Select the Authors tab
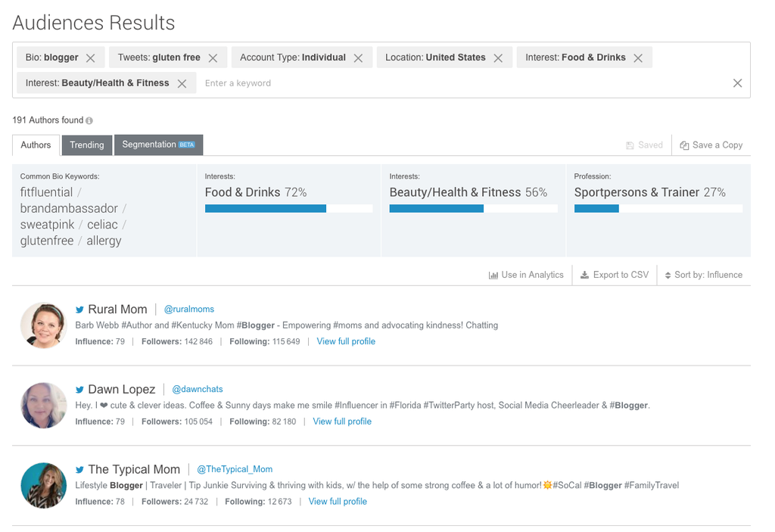This screenshot has width=775, height=532. 36,145
